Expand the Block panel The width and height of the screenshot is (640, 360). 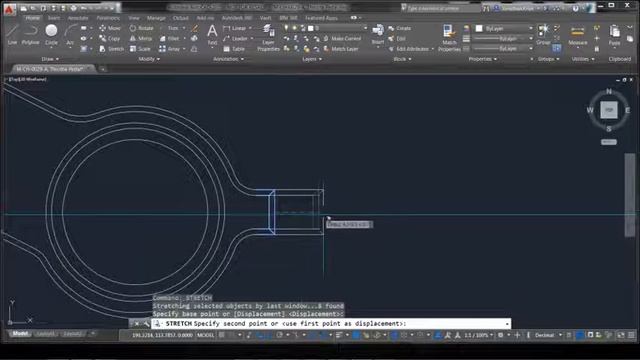(x=402, y=59)
